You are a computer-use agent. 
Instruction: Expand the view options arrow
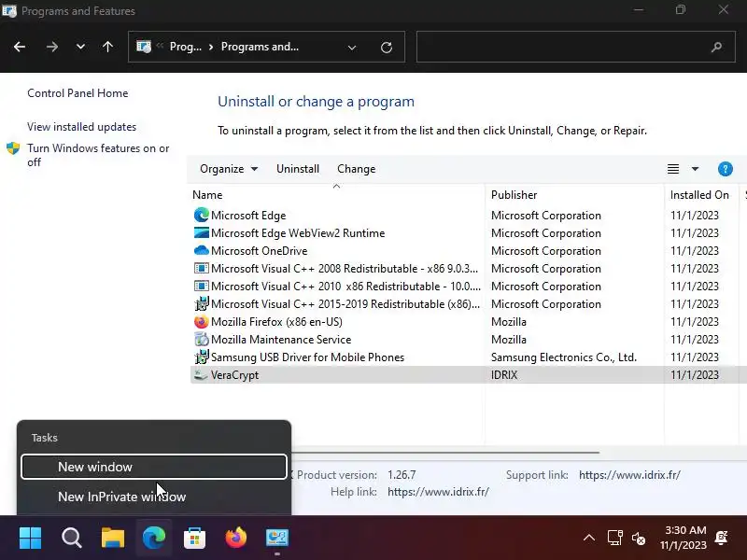pyautogui.click(x=695, y=169)
